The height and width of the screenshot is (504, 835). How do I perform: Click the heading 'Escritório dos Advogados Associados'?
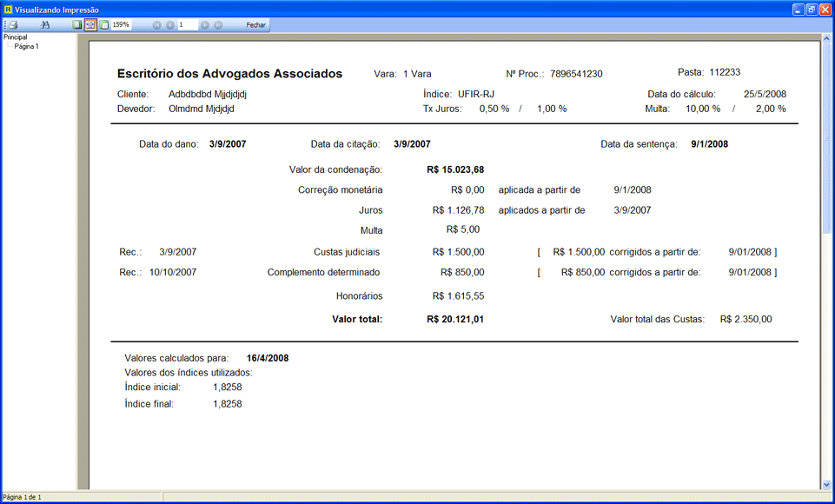[229, 74]
